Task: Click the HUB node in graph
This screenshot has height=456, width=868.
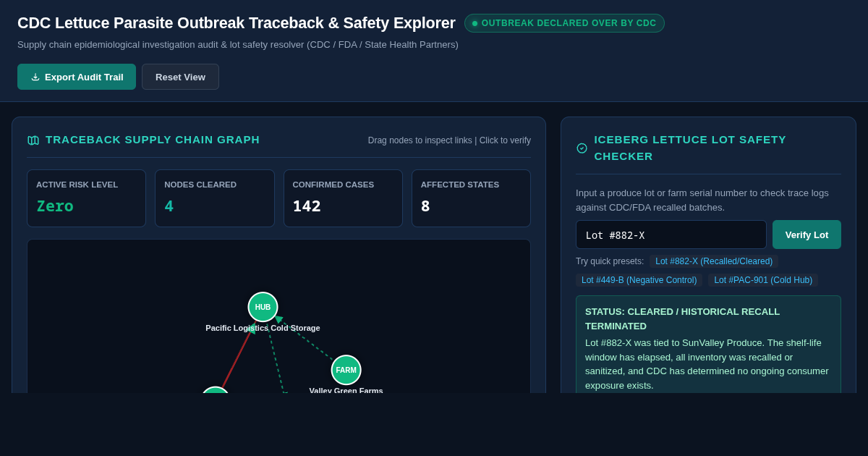Action: tap(263, 307)
